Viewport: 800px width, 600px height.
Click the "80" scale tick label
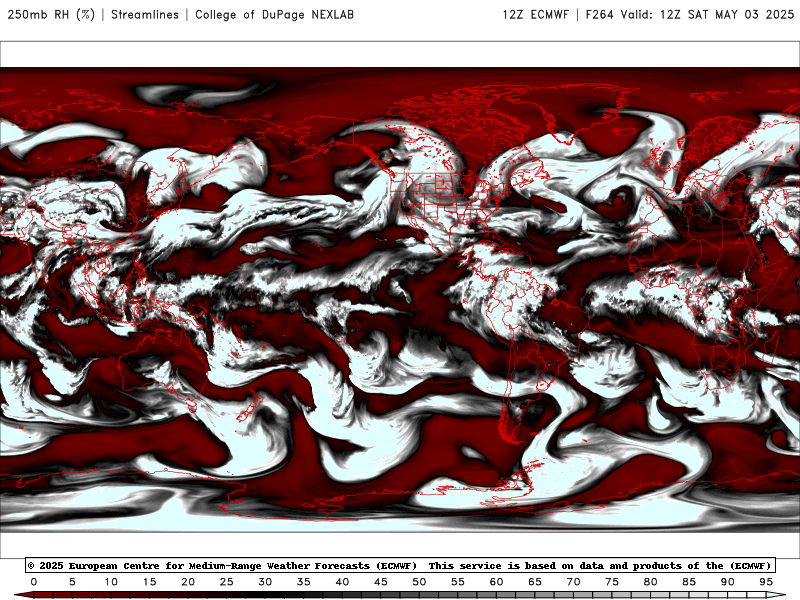coord(651,582)
